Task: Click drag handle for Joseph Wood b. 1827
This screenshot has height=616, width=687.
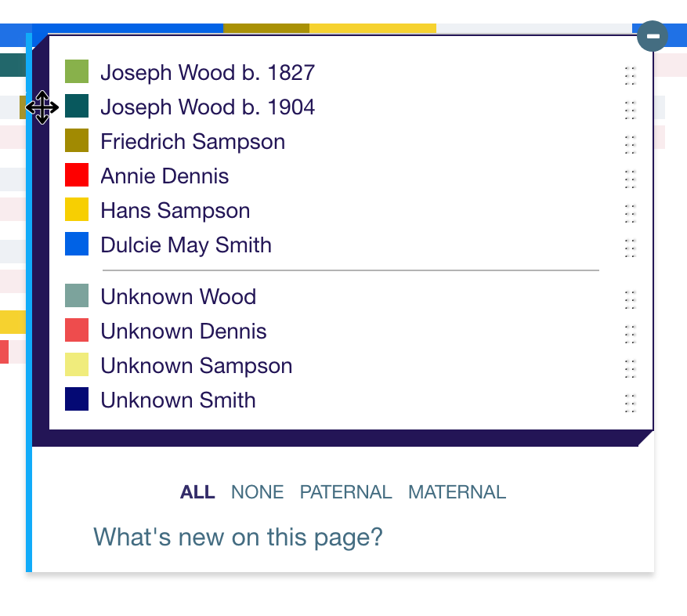Action: point(630,75)
